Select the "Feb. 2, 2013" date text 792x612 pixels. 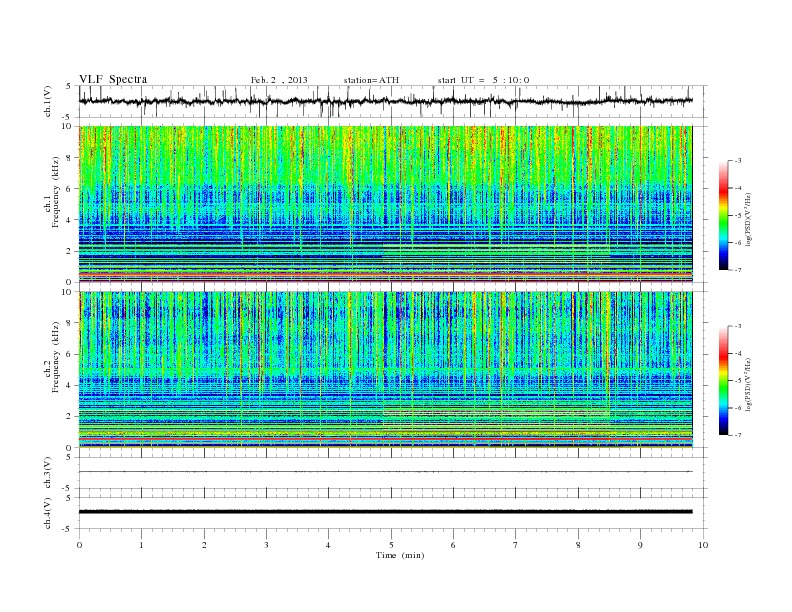[x=279, y=80]
